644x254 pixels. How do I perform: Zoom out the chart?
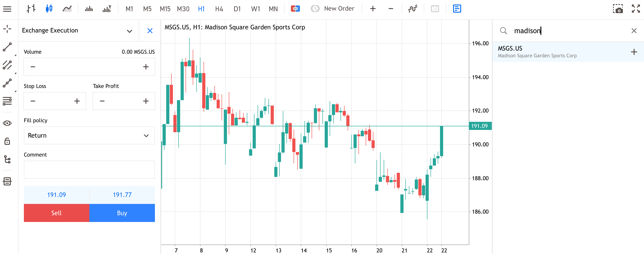[391, 9]
